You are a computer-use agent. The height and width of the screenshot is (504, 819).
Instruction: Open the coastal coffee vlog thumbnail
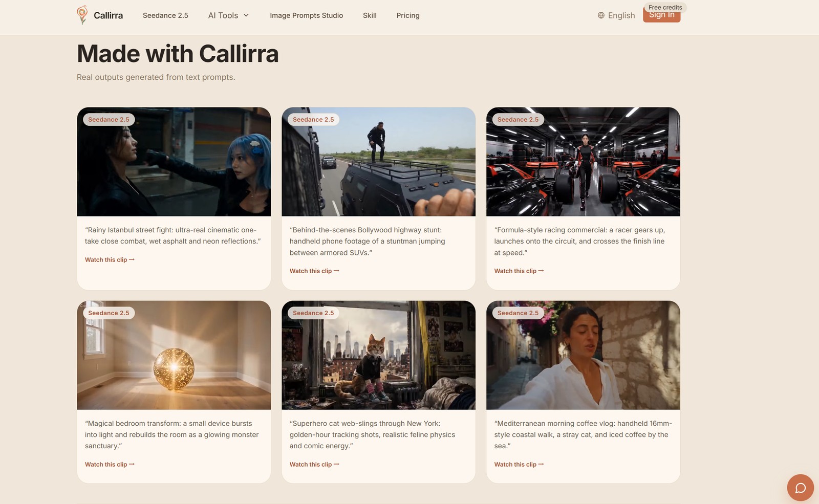coord(583,355)
